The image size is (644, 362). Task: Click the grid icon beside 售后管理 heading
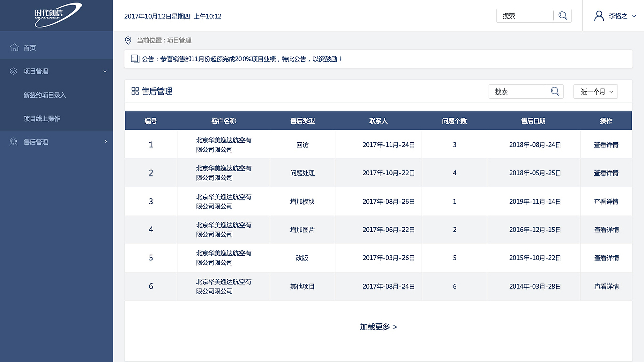[135, 91]
